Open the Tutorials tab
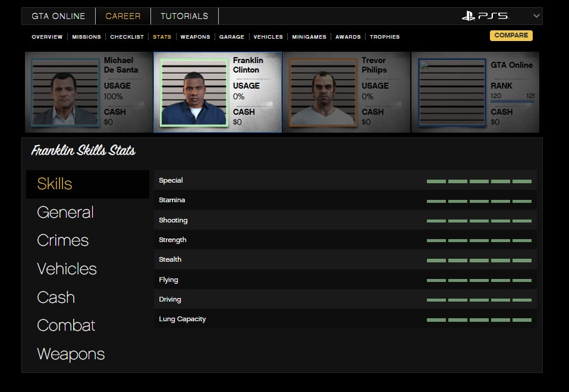The height and width of the screenshot is (392, 569). [x=184, y=16]
